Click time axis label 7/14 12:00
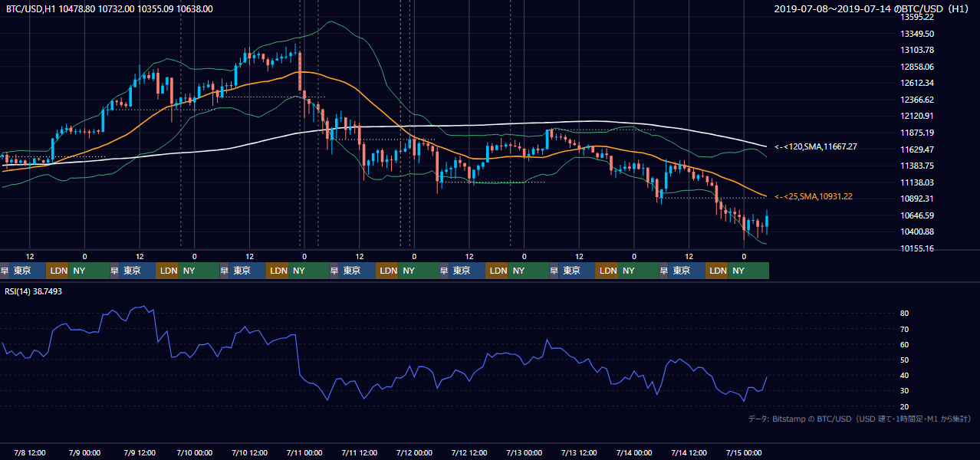Viewport: 980px width, 460px height. point(689,452)
